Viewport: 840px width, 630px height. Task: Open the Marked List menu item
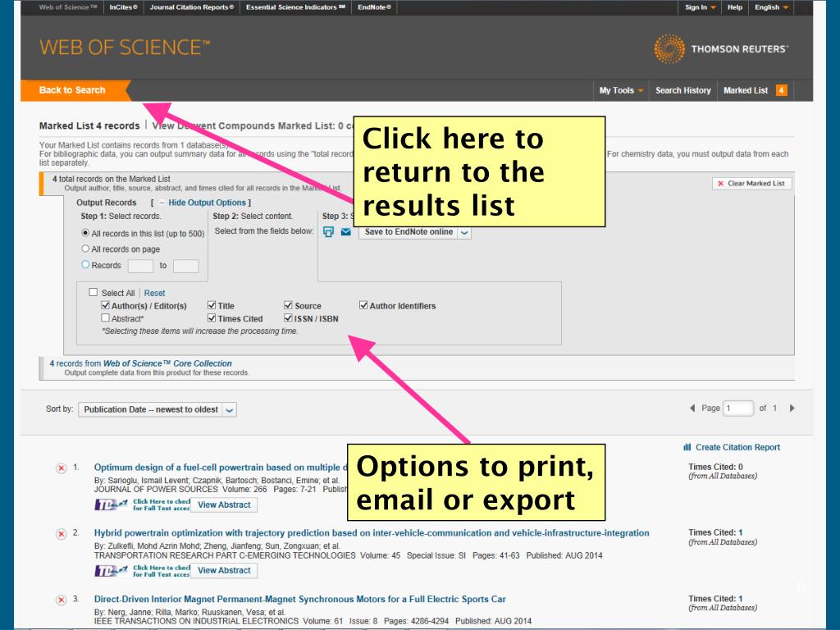(746, 90)
